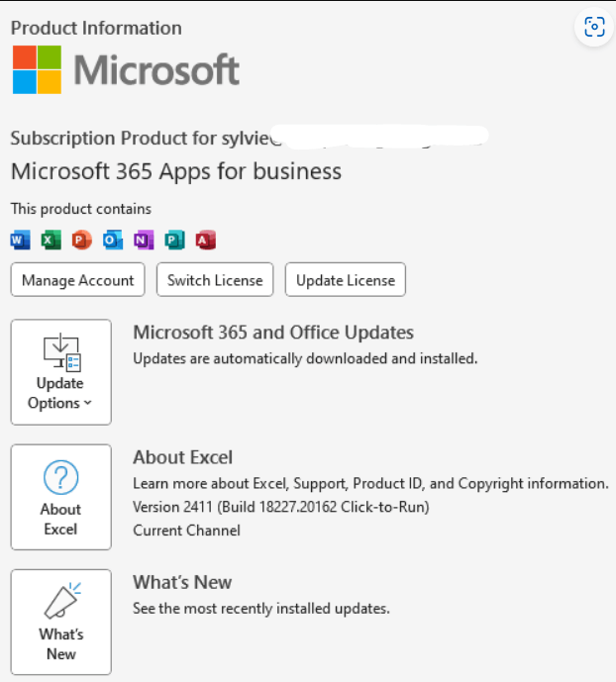Click the Excel app icon
Image resolution: width=616 pixels, height=682 pixels.
click(x=51, y=240)
